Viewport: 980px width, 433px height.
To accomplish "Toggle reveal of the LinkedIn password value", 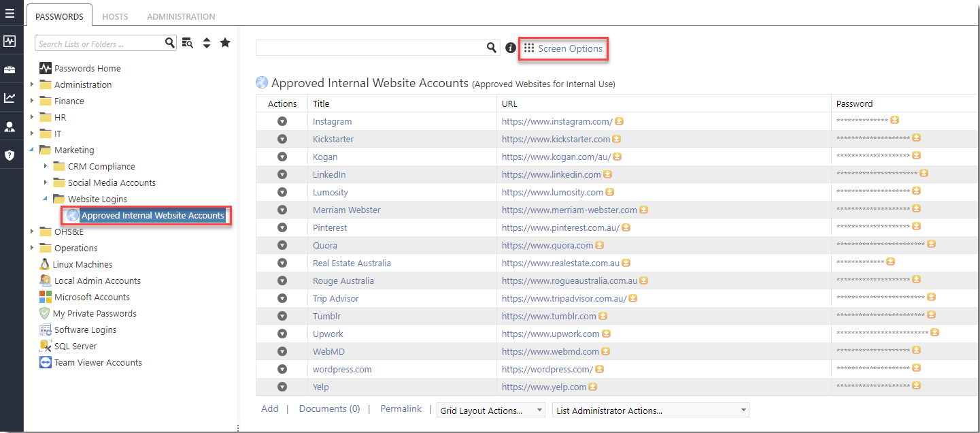I will [x=924, y=172].
